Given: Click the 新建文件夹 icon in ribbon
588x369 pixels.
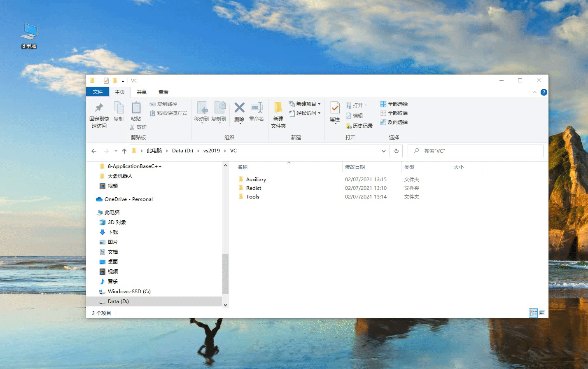Looking at the screenshot, I should (278, 108).
